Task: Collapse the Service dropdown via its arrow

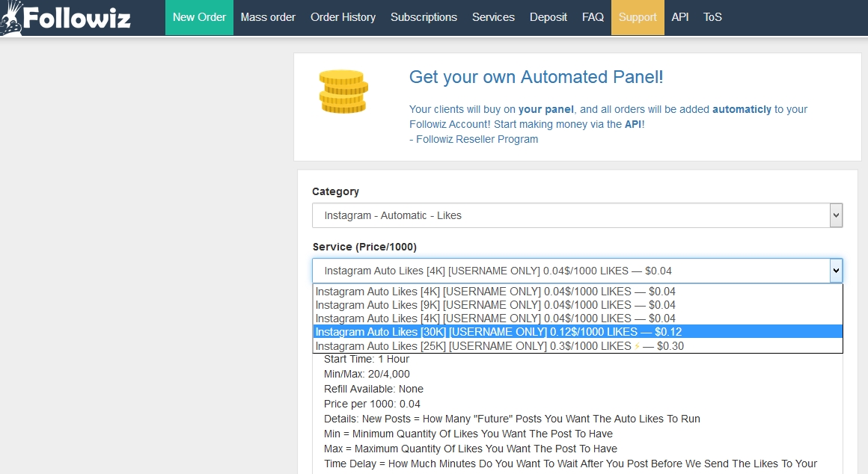Action: tap(836, 271)
